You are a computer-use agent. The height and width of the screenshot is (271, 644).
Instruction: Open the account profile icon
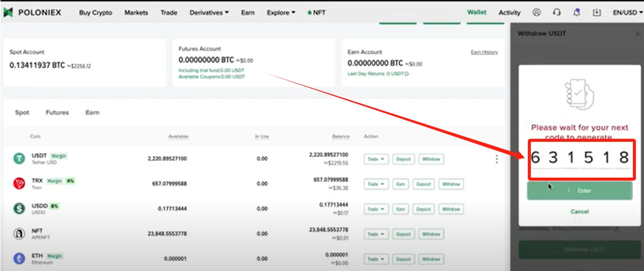[536, 13]
